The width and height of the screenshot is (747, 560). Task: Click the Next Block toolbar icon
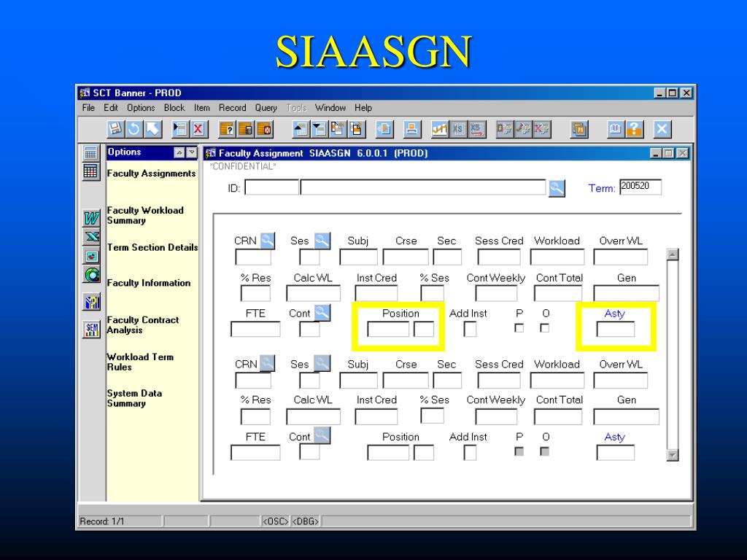pos(356,129)
